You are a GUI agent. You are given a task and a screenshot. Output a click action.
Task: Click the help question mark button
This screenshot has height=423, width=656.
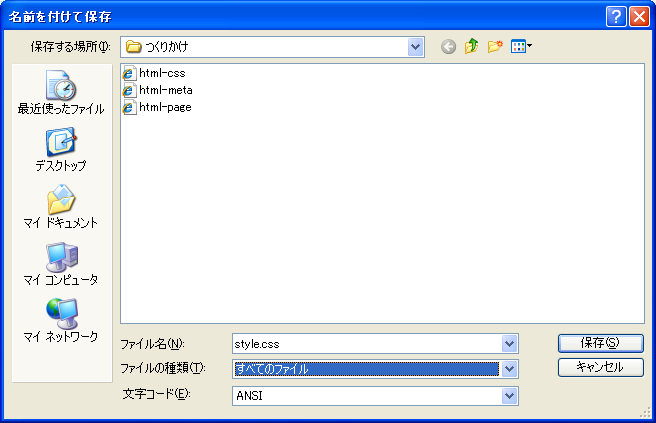(x=616, y=17)
